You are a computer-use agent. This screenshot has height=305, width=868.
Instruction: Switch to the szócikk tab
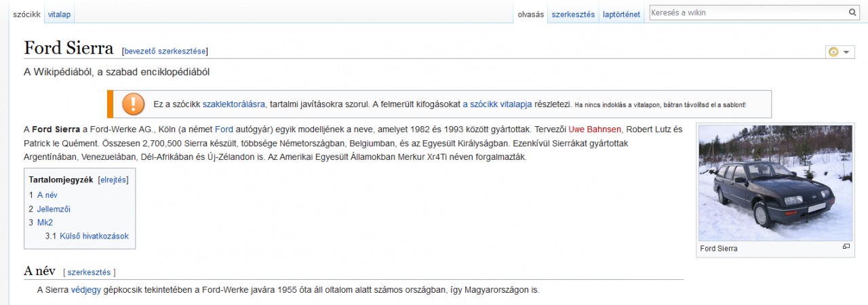coord(26,14)
